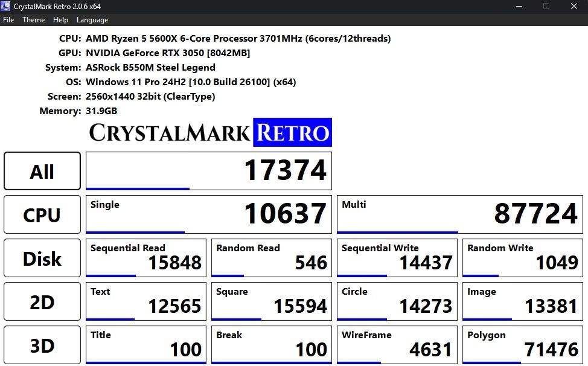The height and width of the screenshot is (366, 588).
Task: Start the CPU benchmark button
Action: click(x=42, y=214)
